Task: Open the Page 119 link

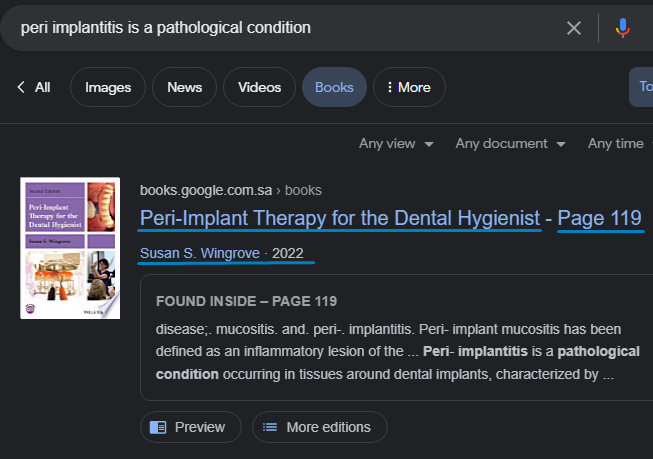Action: [x=599, y=218]
